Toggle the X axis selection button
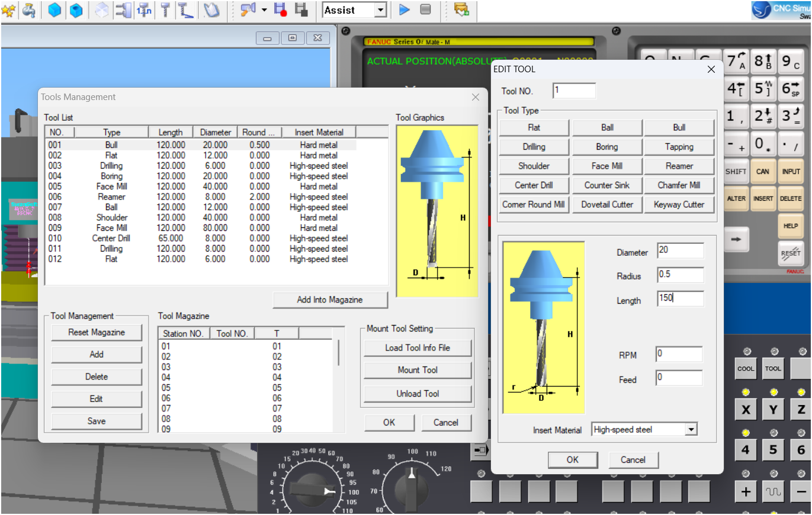 746,410
